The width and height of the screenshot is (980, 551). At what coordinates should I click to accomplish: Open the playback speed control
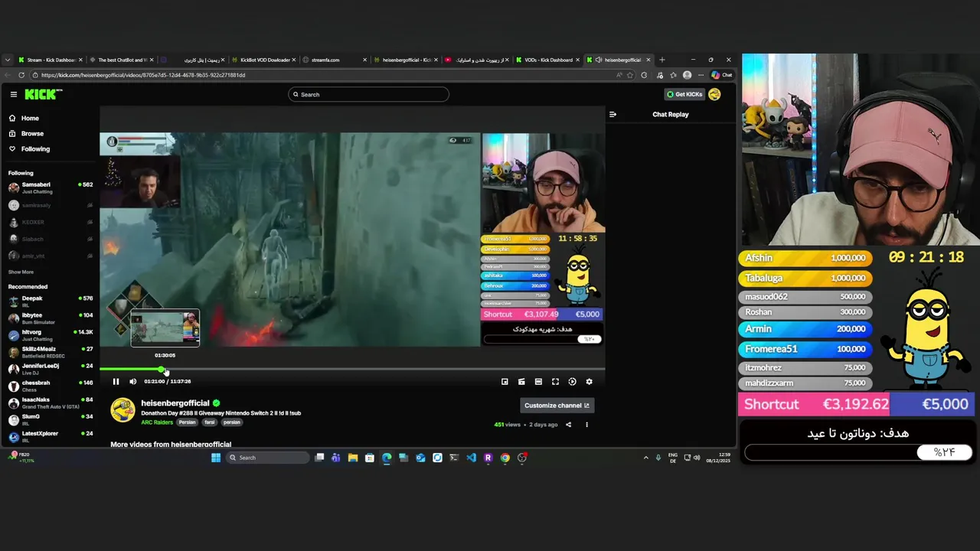pos(572,381)
